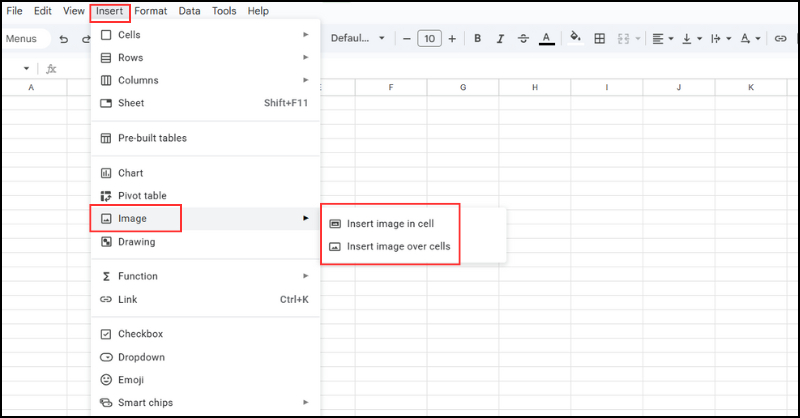
Task: Open horizontal align dropdown
Action: (x=663, y=38)
